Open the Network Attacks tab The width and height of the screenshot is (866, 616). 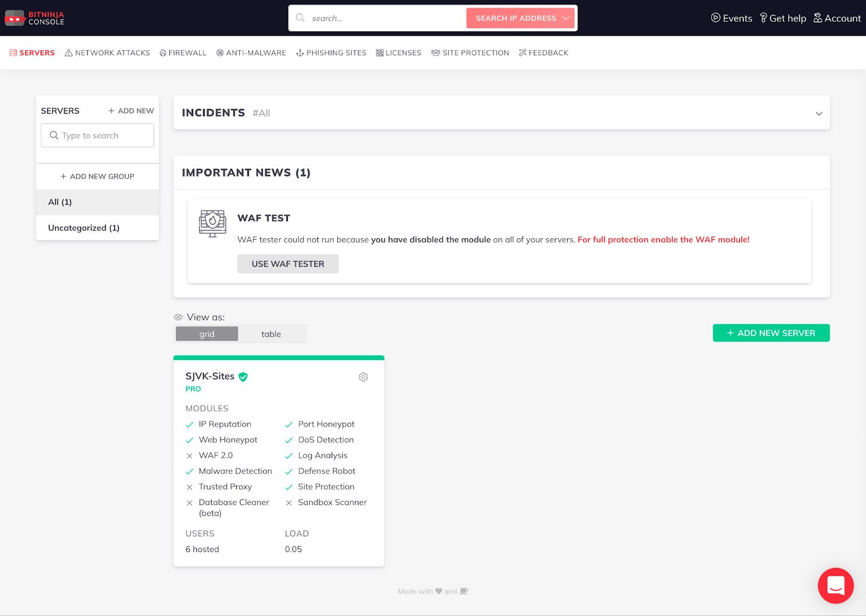107,53
